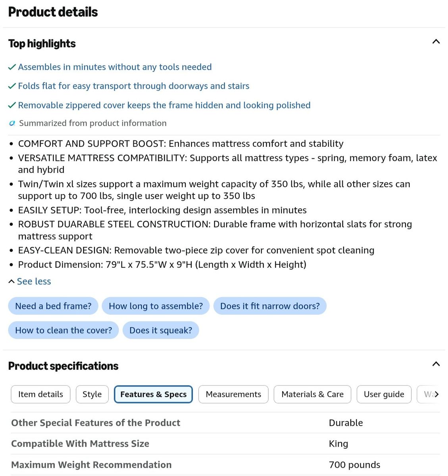This screenshot has width=448, height=476.
Task: Open 'Folds flat for easy transport' highlight
Action: [x=134, y=86]
